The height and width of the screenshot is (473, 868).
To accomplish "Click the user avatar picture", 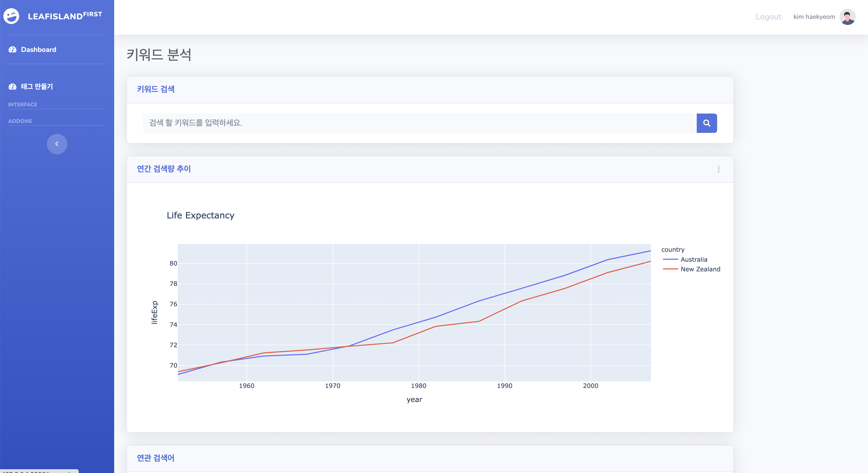I will (x=847, y=17).
